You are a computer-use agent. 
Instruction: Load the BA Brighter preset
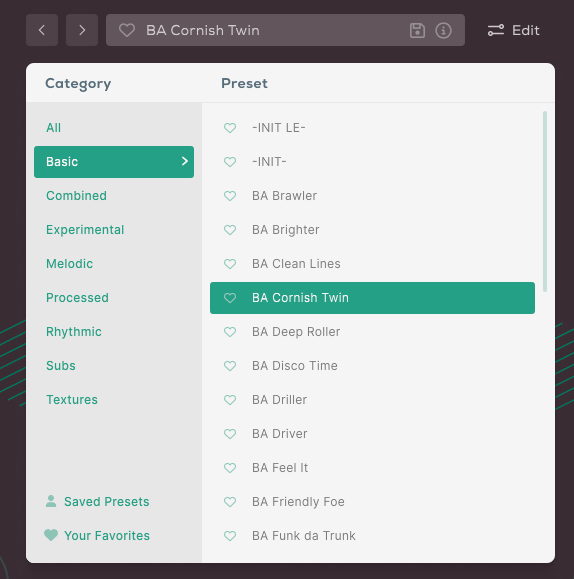click(x=286, y=230)
